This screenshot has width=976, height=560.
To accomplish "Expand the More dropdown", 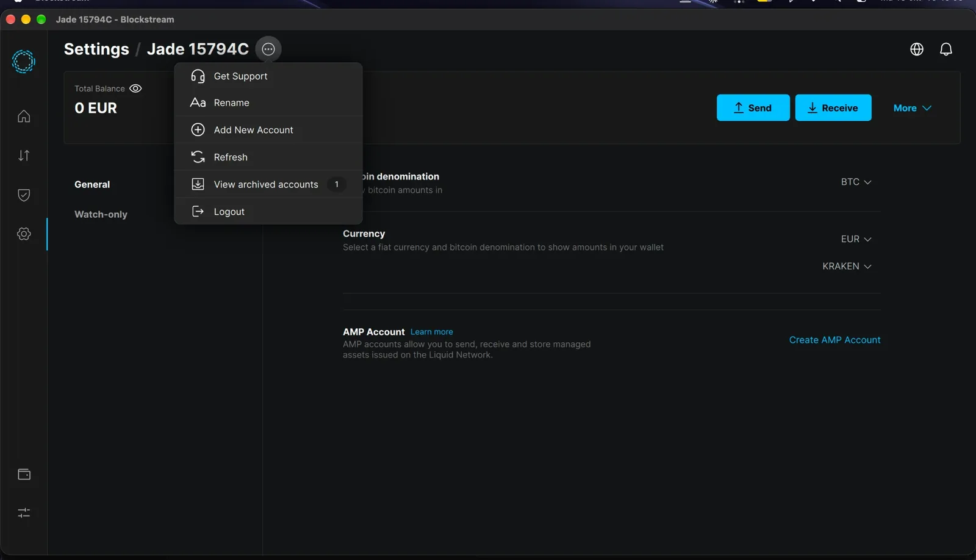I will pos(913,108).
